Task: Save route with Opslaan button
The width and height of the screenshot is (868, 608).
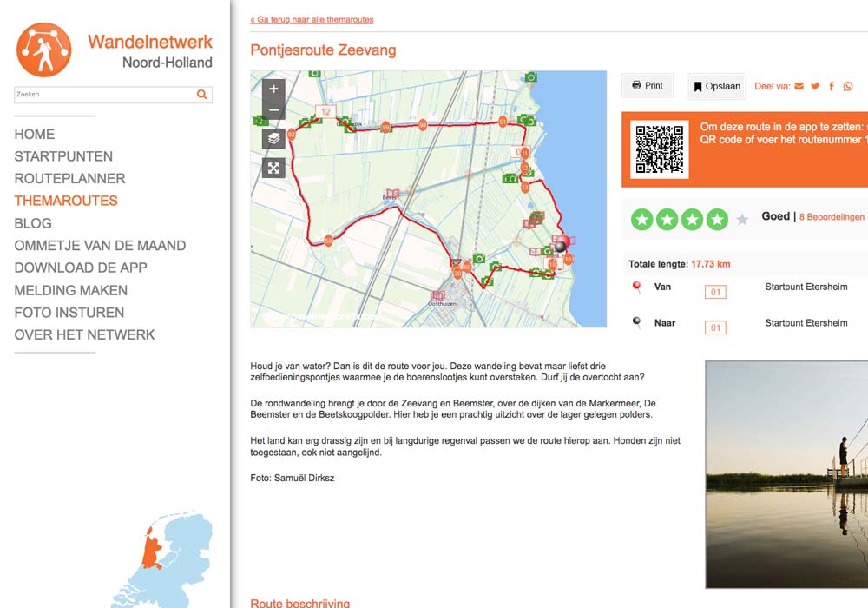Action: [717, 86]
